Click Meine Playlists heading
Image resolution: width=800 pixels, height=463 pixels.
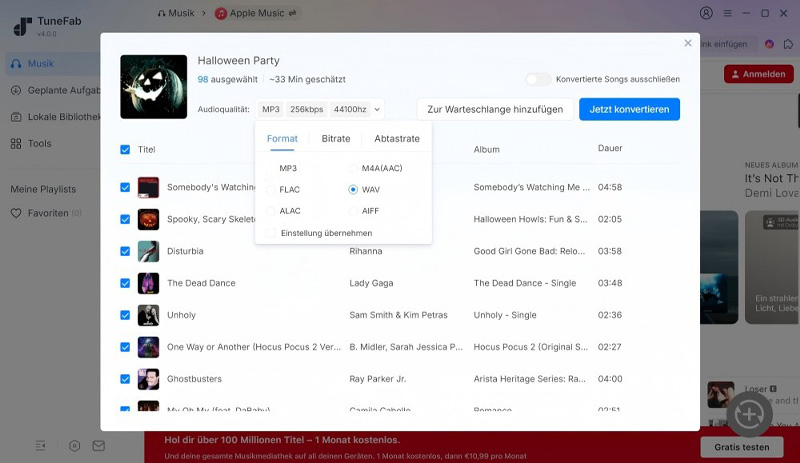point(43,189)
